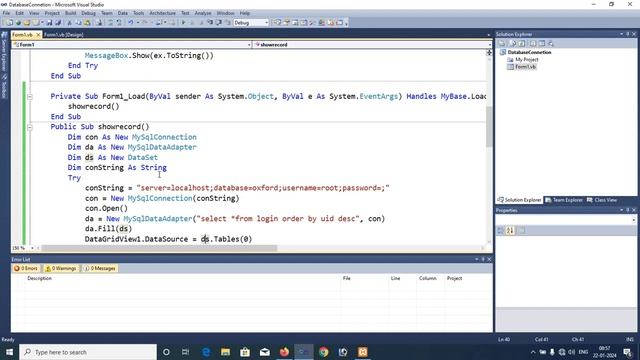Collapse the Form1_Load sub outline
Screen dimensions: 640x360
tap(30, 97)
